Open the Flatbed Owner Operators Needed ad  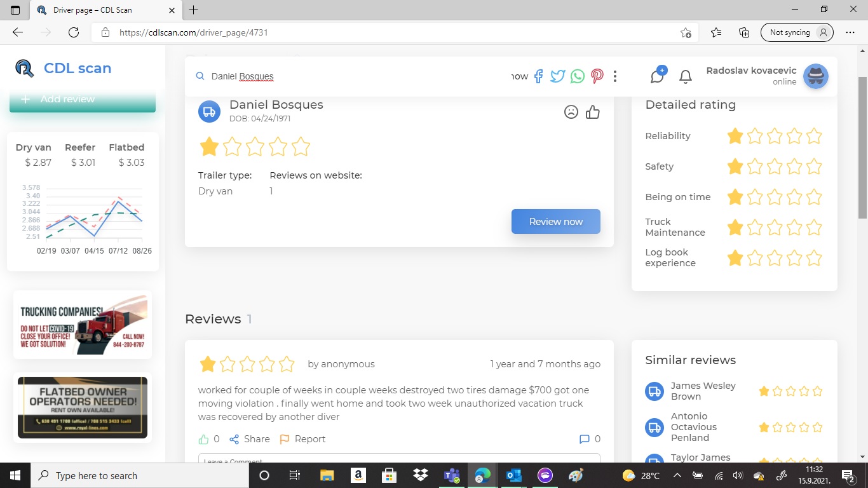pyautogui.click(x=83, y=407)
